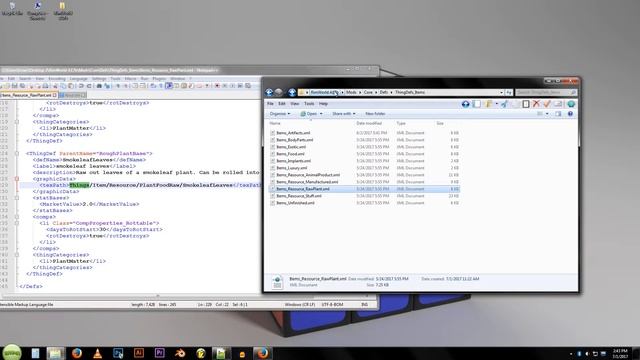
Task: Open Photoshop from the taskbar
Action: pos(118,353)
